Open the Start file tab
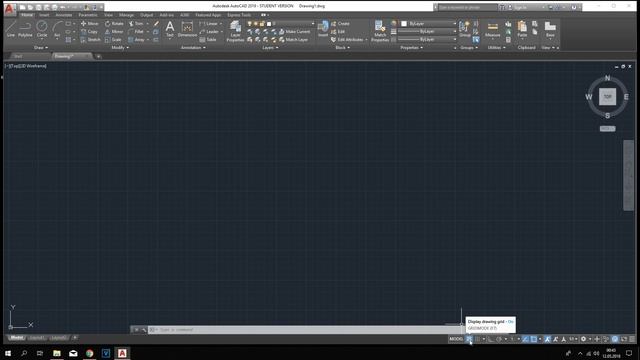 (x=18, y=56)
